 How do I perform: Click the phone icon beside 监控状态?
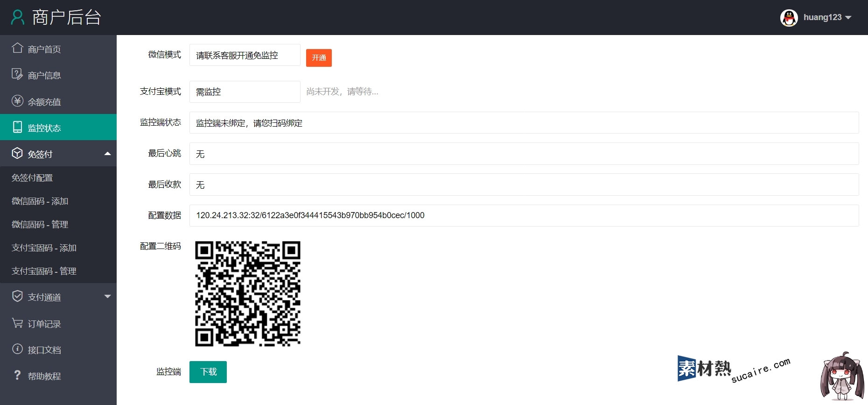[x=17, y=127]
